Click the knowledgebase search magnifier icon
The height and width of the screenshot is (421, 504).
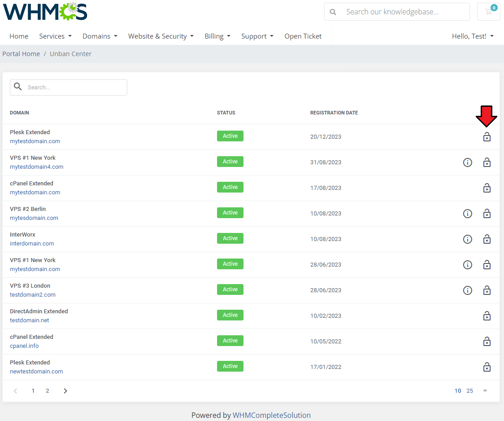point(333,12)
